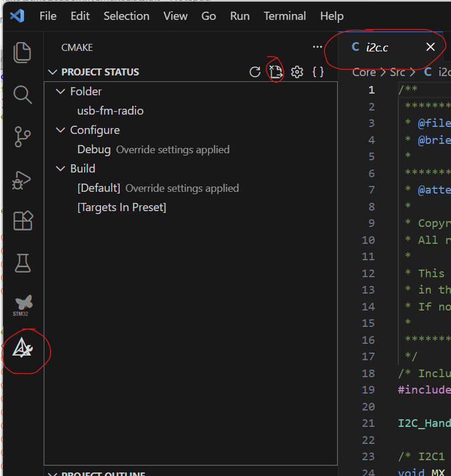Open the CMake Tools sidebar view
This screenshot has width=451, height=476.
23,349
